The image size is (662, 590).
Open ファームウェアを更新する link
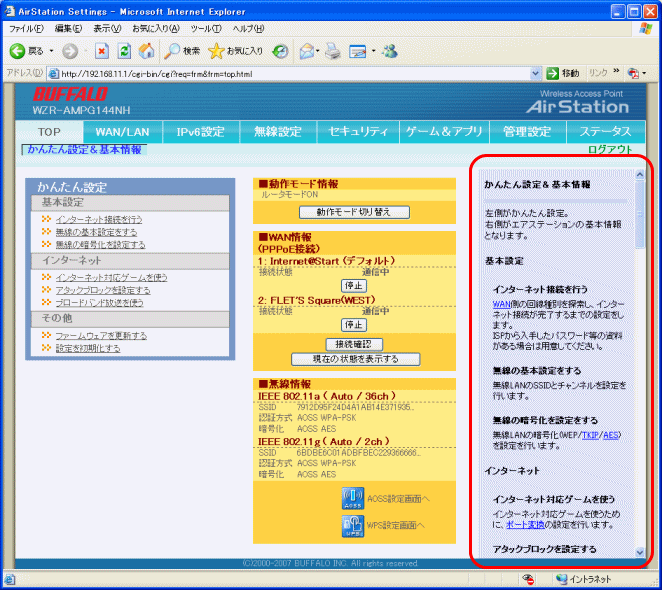coord(101,335)
